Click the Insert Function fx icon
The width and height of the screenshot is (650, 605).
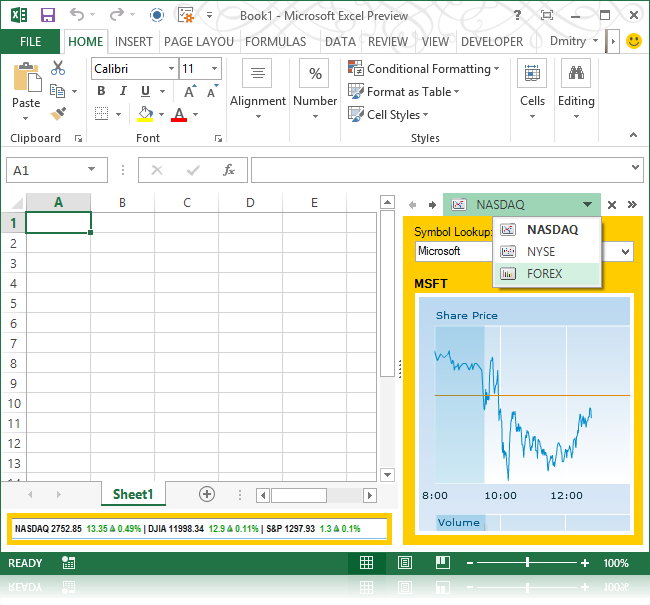tap(229, 170)
